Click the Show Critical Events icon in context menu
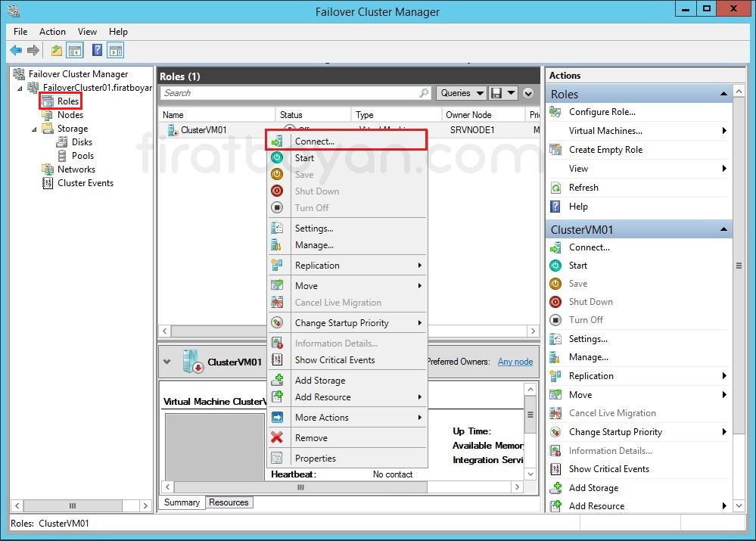Viewport: 756px width, 541px height. click(277, 359)
